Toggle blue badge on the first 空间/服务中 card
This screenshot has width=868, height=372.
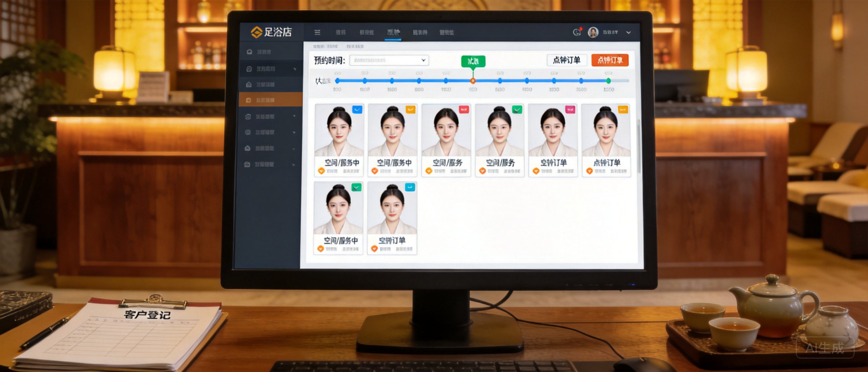tap(357, 110)
